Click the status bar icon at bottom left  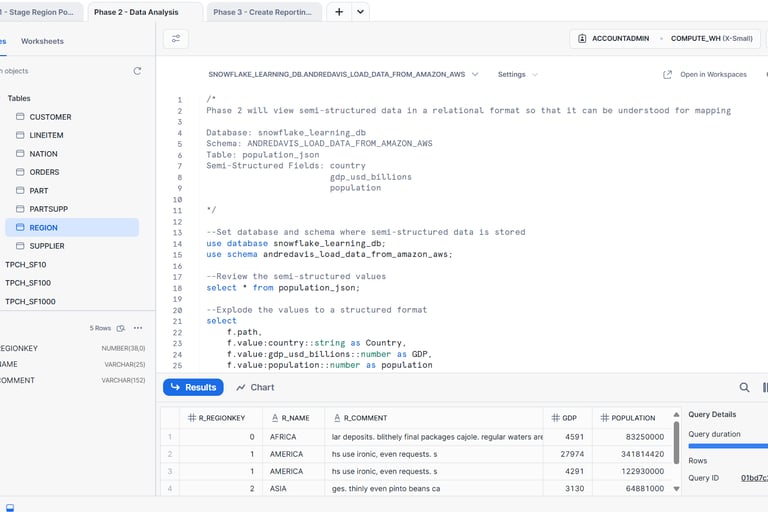coord(9,507)
